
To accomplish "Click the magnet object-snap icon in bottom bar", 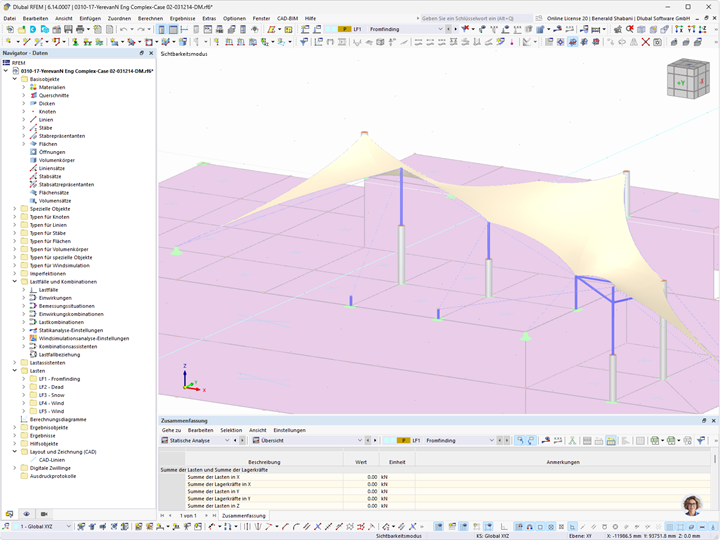I will (x=529, y=527).
